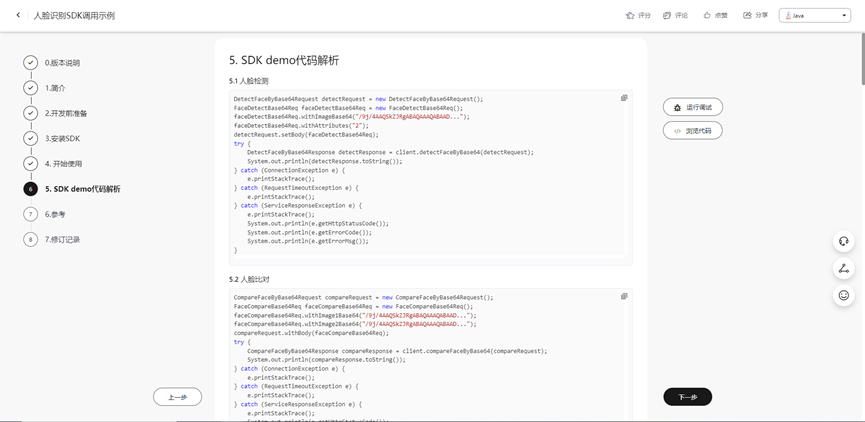This screenshot has width=865, height=422.
Task: Copy the 人脸检测 code block
Action: pyautogui.click(x=624, y=98)
